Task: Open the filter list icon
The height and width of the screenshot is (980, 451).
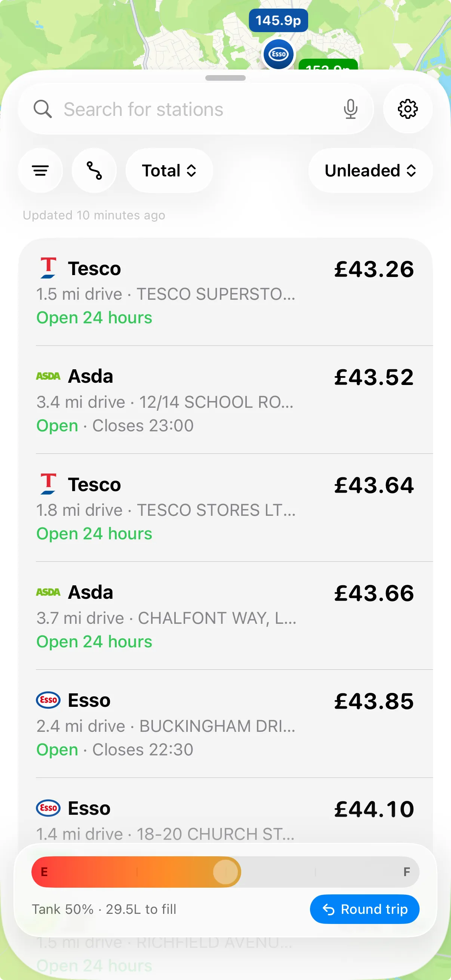Action: point(40,170)
